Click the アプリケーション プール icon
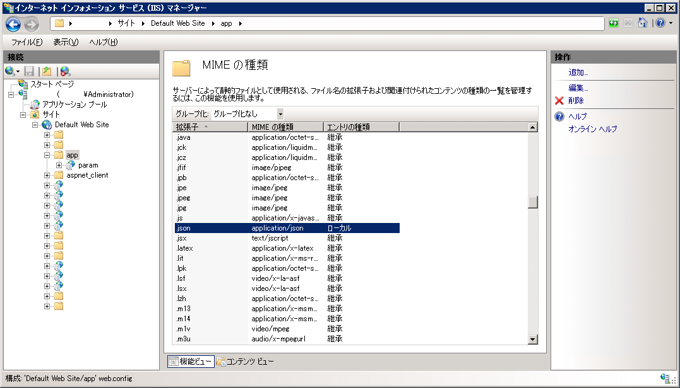The width and height of the screenshot is (680, 388). (35, 104)
